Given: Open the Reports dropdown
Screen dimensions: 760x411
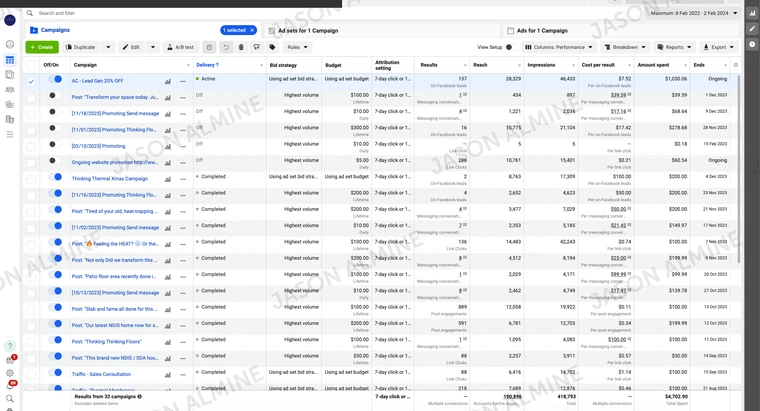Looking at the screenshot, I should pyautogui.click(x=674, y=47).
